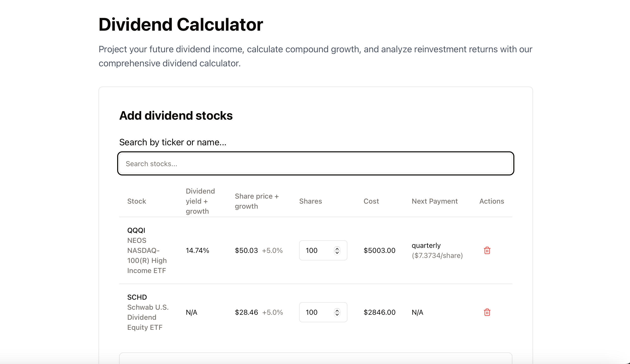This screenshot has height=364, width=630.
Task: Click the Cost column header
Action: (371, 201)
